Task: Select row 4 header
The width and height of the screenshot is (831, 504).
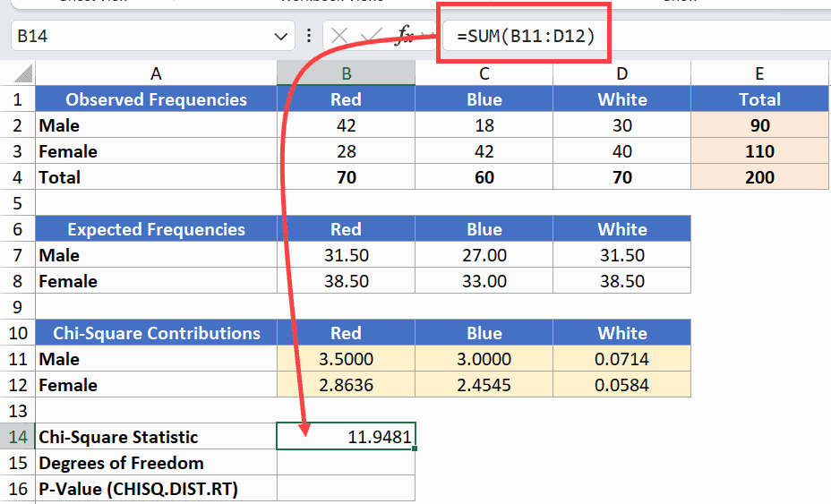Action: [x=18, y=177]
